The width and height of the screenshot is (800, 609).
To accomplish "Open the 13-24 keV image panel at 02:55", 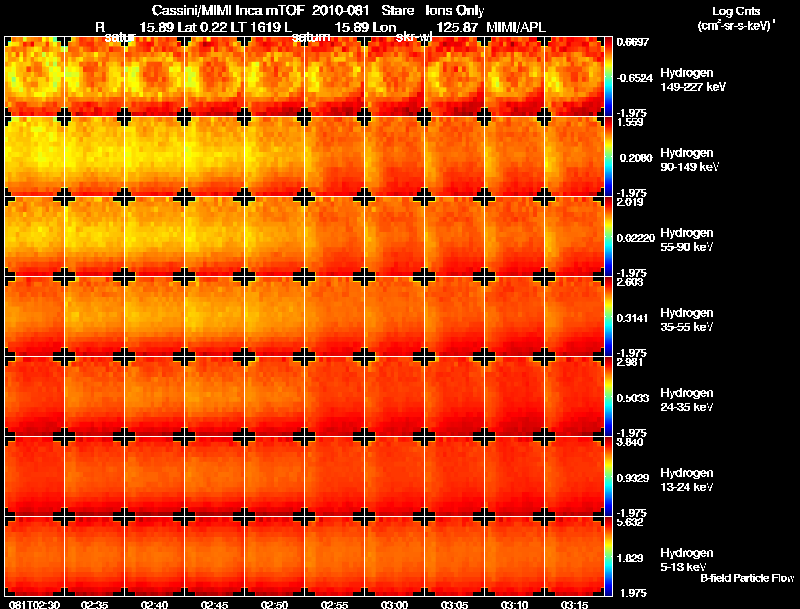I will (x=334, y=477).
